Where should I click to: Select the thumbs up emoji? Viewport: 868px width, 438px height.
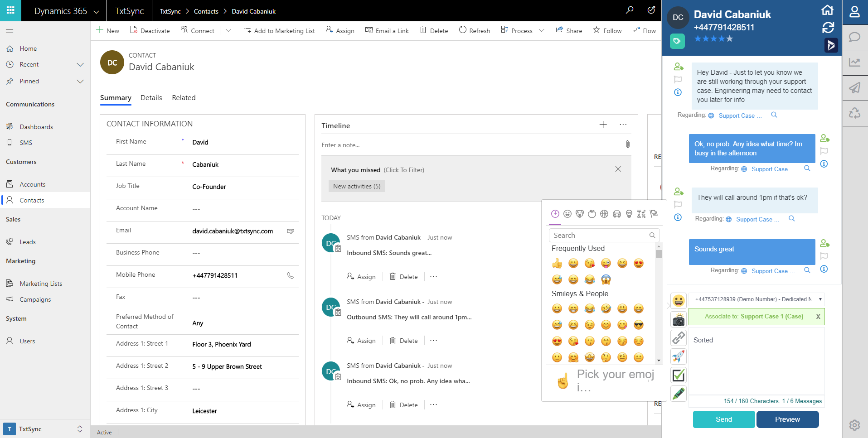[557, 264]
